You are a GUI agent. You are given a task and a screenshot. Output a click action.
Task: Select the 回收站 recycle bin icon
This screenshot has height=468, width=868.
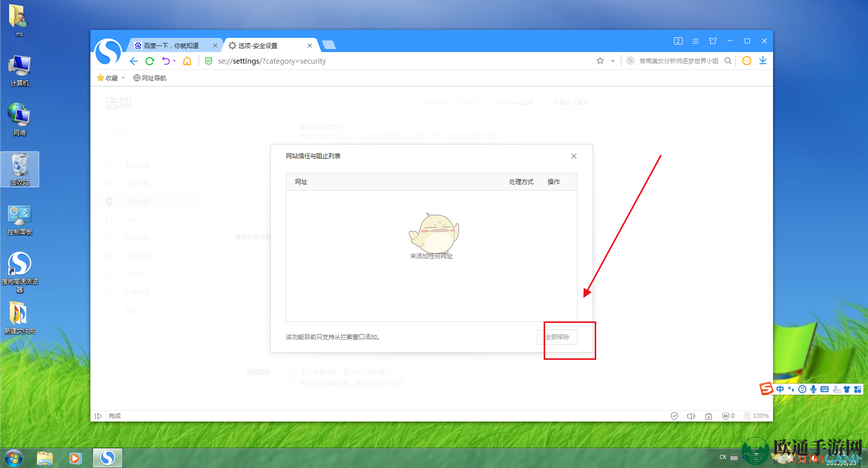point(20,169)
